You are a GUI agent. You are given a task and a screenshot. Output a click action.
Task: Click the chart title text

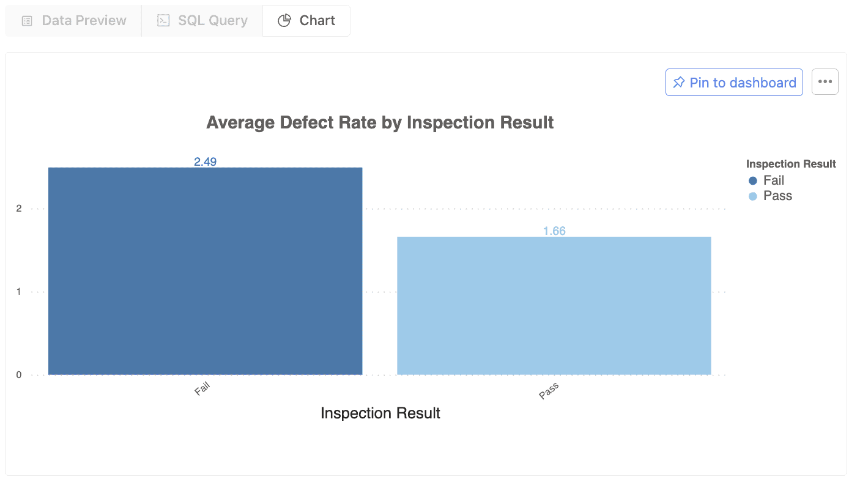click(380, 122)
